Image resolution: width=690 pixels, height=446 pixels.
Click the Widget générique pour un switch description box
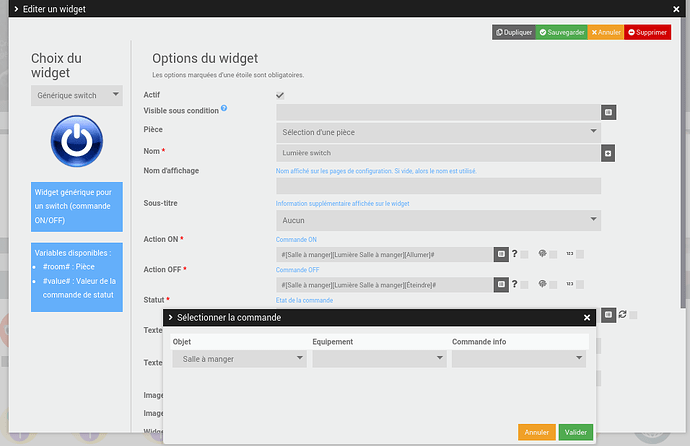(77, 207)
